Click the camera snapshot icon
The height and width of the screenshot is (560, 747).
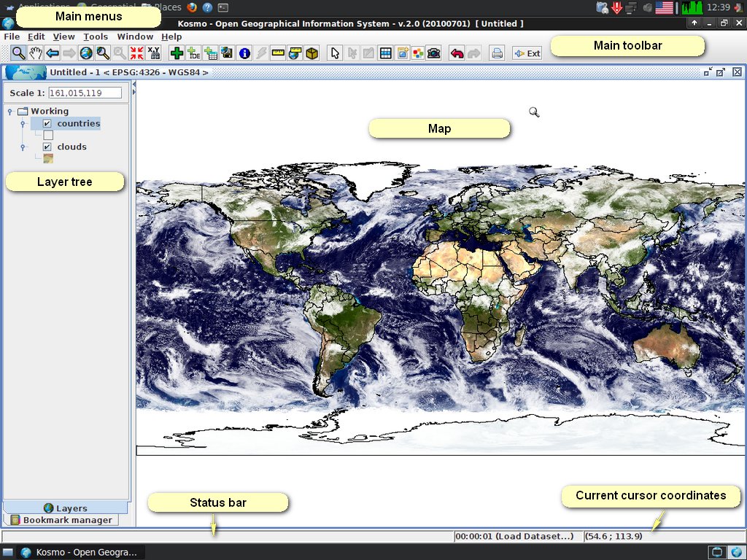pos(433,52)
